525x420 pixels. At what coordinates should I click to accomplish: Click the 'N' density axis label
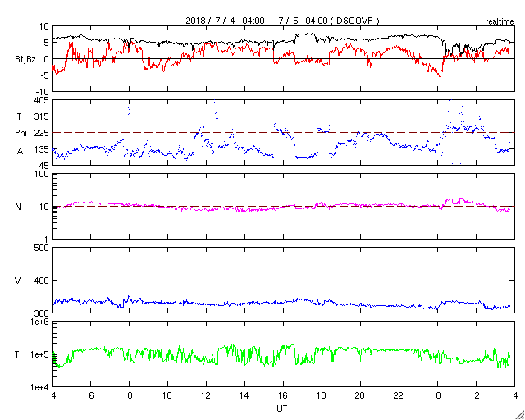coord(18,207)
